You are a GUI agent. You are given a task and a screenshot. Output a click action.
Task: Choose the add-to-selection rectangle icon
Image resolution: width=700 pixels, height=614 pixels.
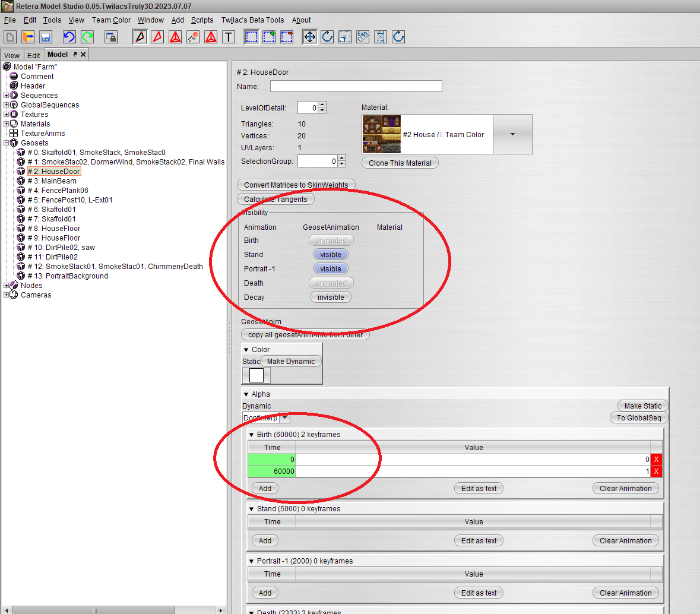(x=269, y=37)
